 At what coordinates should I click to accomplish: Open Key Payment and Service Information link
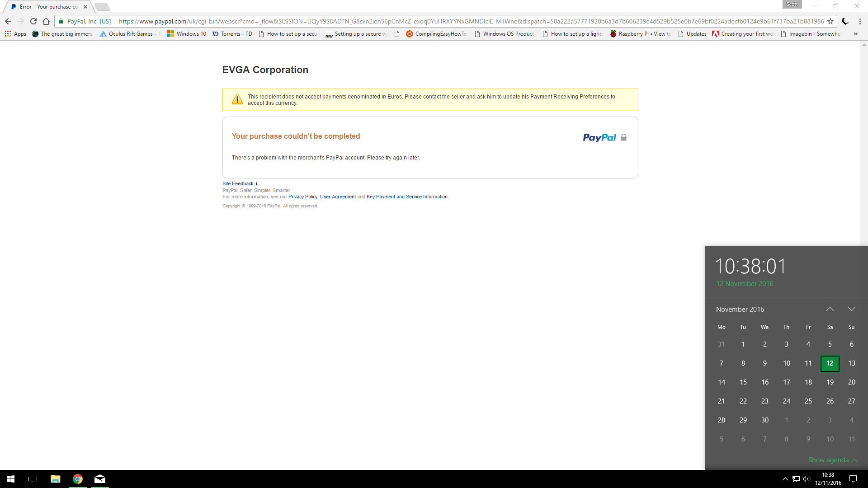pyautogui.click(x=407, y=197)
